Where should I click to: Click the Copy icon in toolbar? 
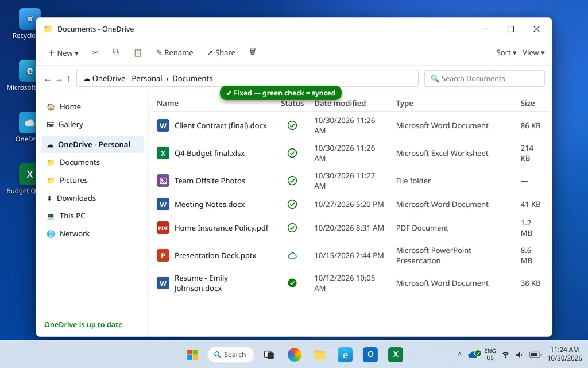pos(116,52)
